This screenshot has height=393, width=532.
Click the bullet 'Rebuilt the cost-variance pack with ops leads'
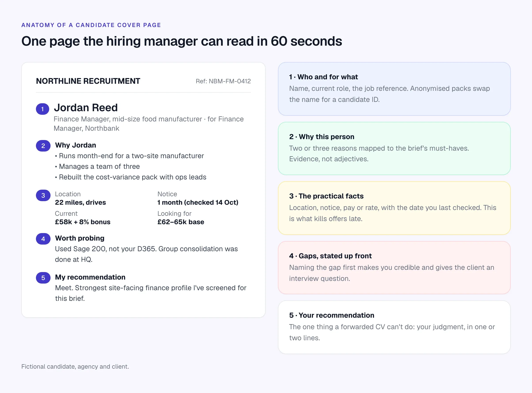pos(130,177)
